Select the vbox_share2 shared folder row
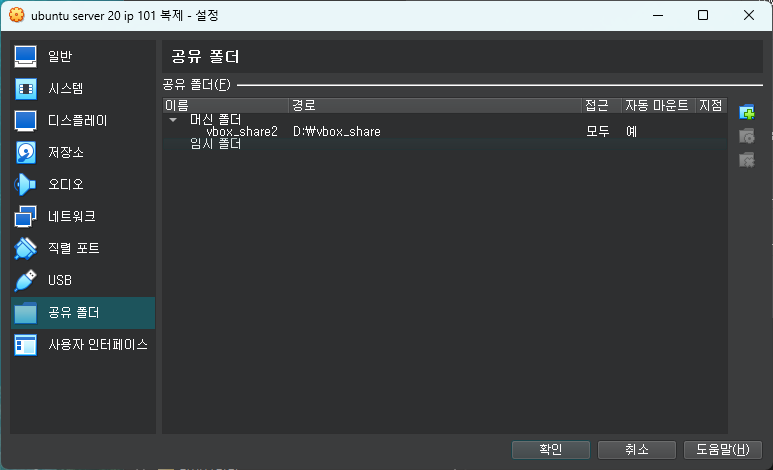This screenshot has height=470, width=773. [445, 132]
